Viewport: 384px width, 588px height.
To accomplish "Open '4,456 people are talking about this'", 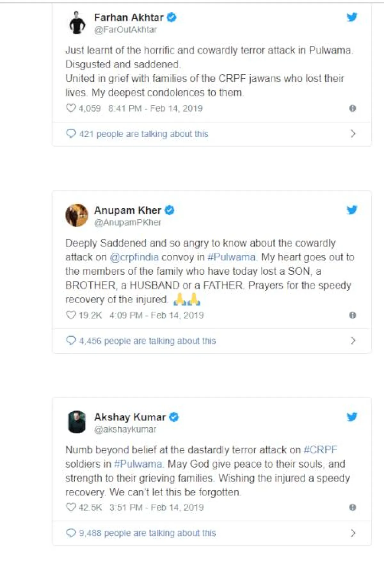I will (x=147, y=341).
